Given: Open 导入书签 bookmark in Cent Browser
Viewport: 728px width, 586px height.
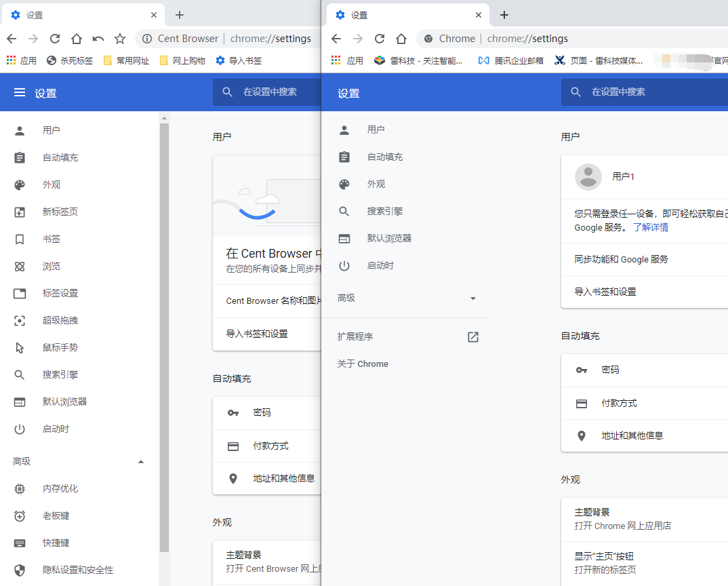Looking at the screenshot, I should click(x=239, y=60).
